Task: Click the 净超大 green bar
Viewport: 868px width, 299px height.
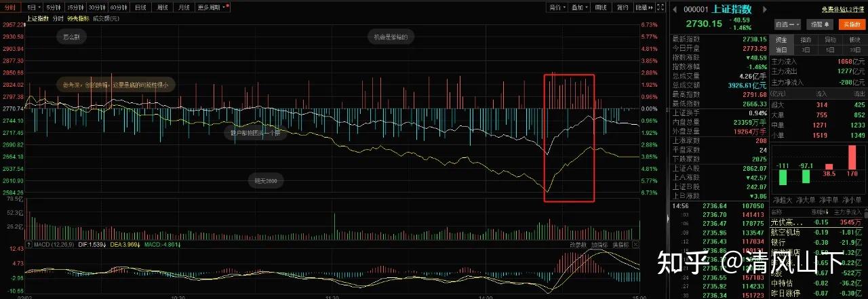Action: pyautogui.click(x=781, y=178)
